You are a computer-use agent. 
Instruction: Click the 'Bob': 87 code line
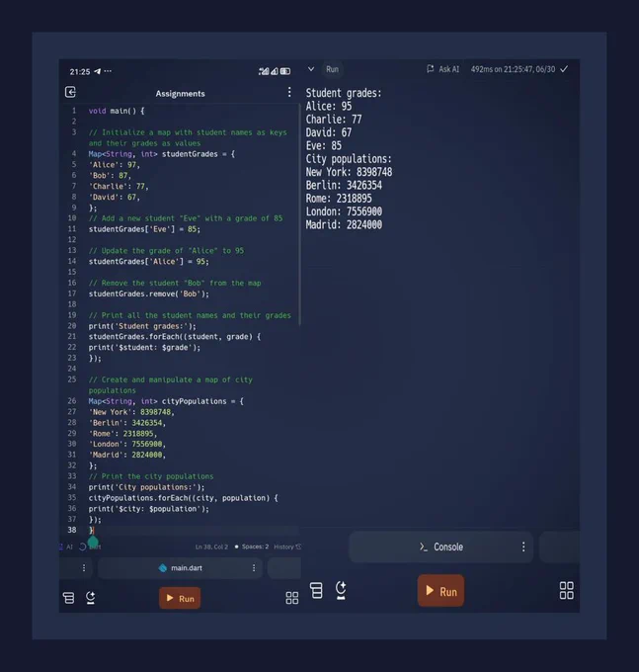(x=110, y=175)
